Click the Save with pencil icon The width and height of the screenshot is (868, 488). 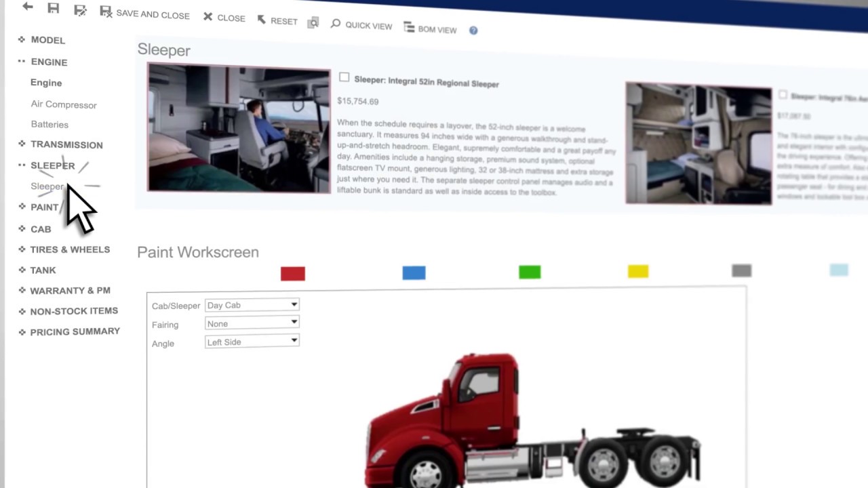pyautogui.click(x=80, y=9)
